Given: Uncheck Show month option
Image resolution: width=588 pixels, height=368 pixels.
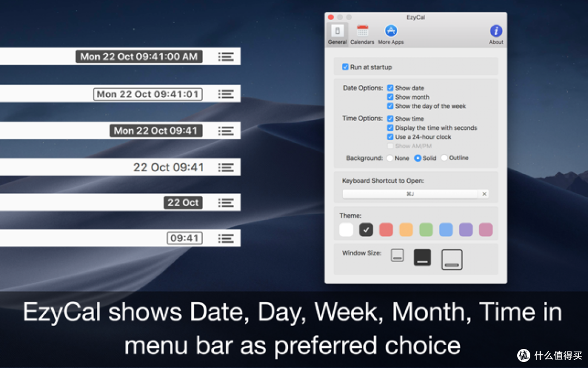Looking at the screenshot, I should (390, 97).
